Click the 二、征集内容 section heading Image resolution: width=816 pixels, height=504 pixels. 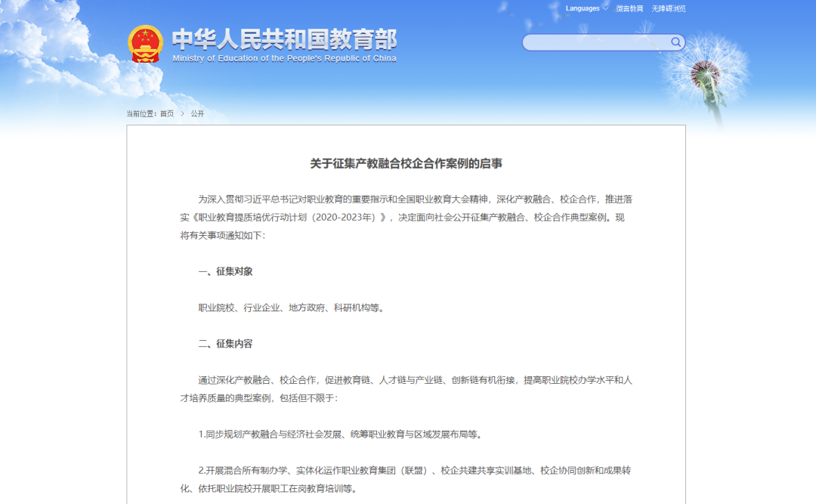click(225, 344)
